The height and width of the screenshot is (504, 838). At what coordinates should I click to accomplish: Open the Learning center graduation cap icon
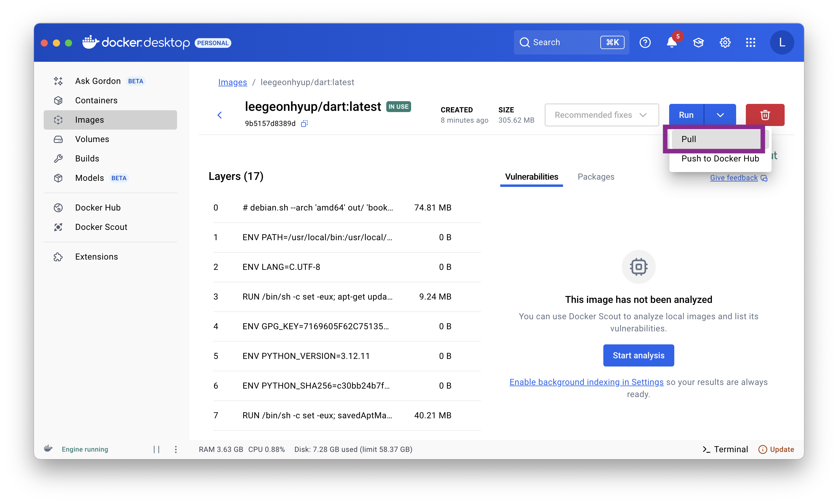point(698,42)
